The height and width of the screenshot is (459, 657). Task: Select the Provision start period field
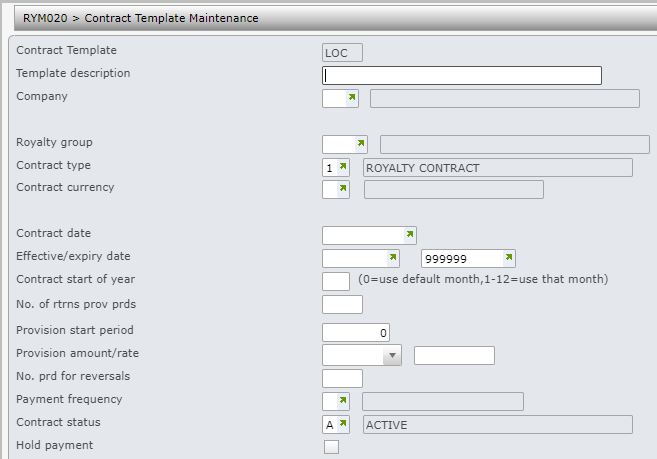pos(356,332)
